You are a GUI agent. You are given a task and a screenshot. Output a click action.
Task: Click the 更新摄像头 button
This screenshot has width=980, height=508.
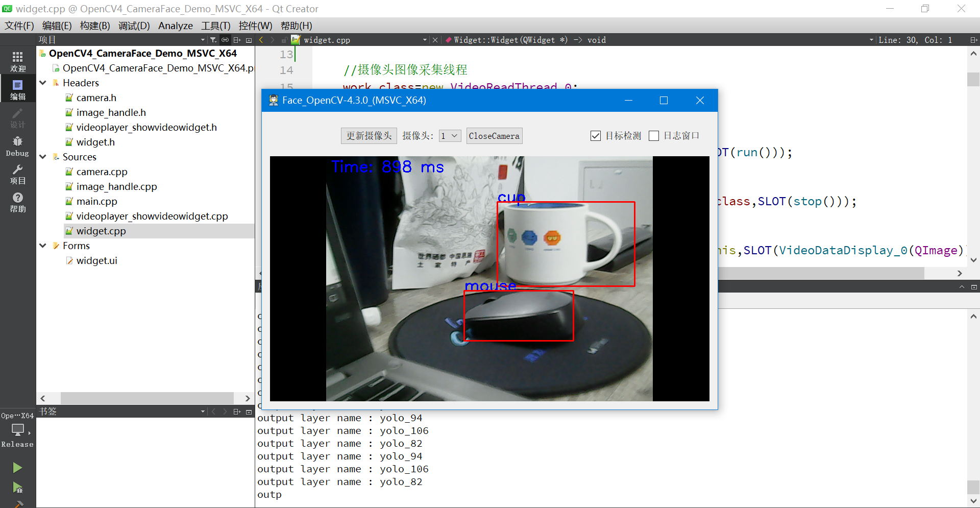coord(369,136)
